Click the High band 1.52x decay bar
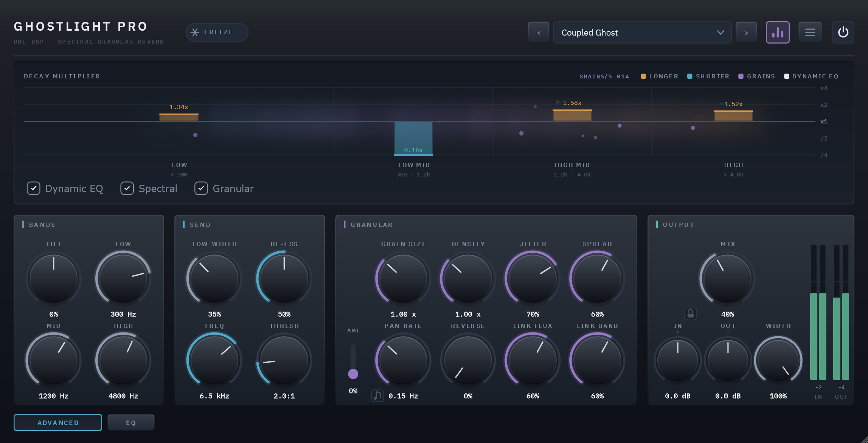Image resolution: width=868 pixels, height=443 pixels. tap(733, 116)
